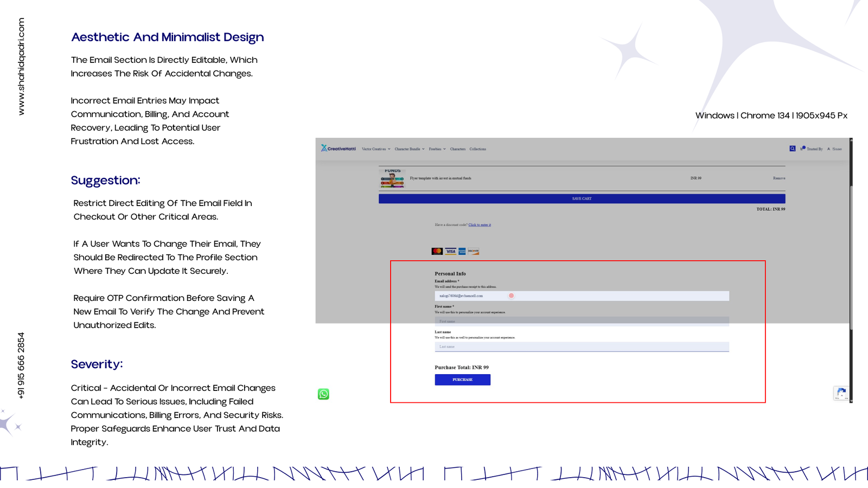Expand the Character Bundle dropdown
Screen dimensions: 868x488
coord(409,149)
